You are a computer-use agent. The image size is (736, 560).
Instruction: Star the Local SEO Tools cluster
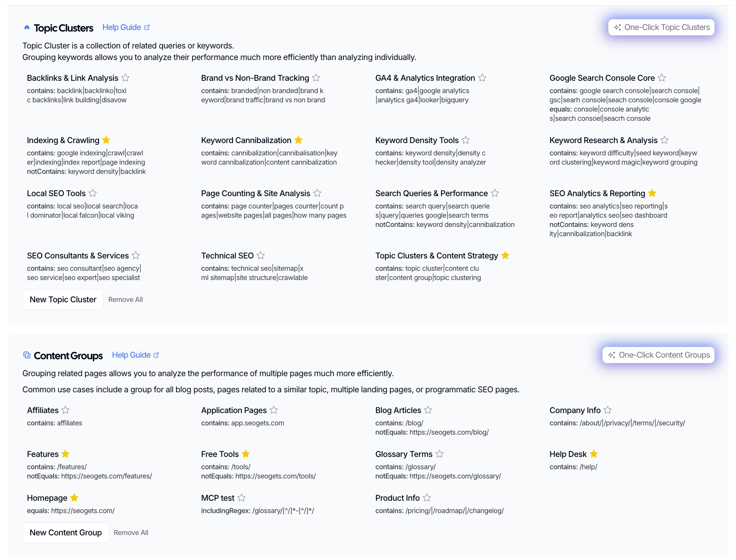[93, 193]
